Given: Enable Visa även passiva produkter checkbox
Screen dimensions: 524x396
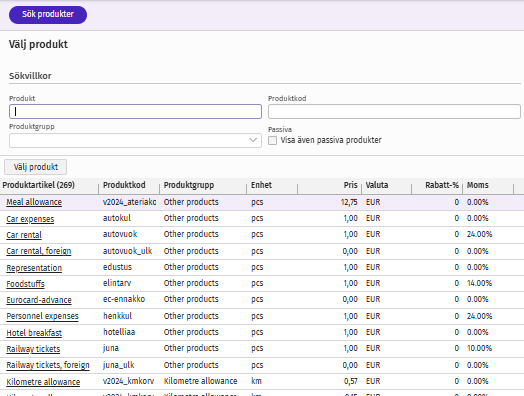Looking at the screenshot, I should 273,140.
